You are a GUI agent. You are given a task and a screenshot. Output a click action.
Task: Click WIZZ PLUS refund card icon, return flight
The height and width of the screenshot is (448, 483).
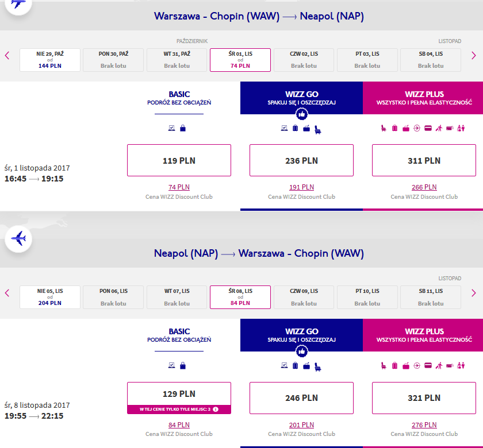(x=428, y=365)
